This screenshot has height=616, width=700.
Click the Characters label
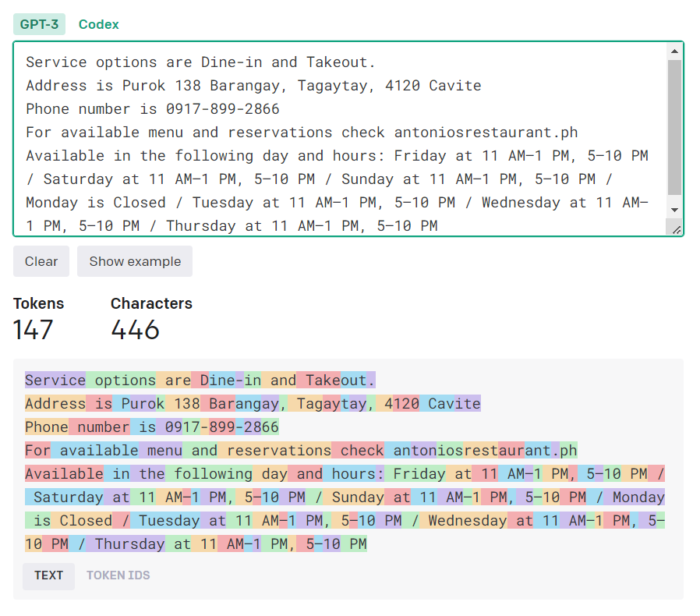(151, 303)
